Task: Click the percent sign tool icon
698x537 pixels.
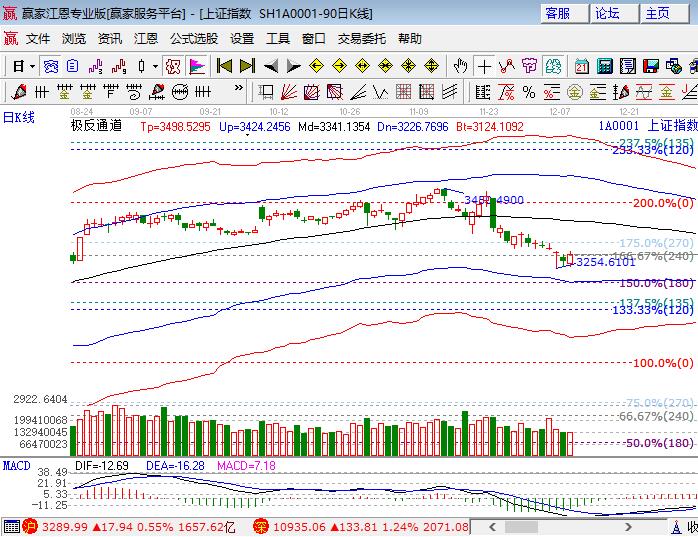Action: tap(529, 92)
